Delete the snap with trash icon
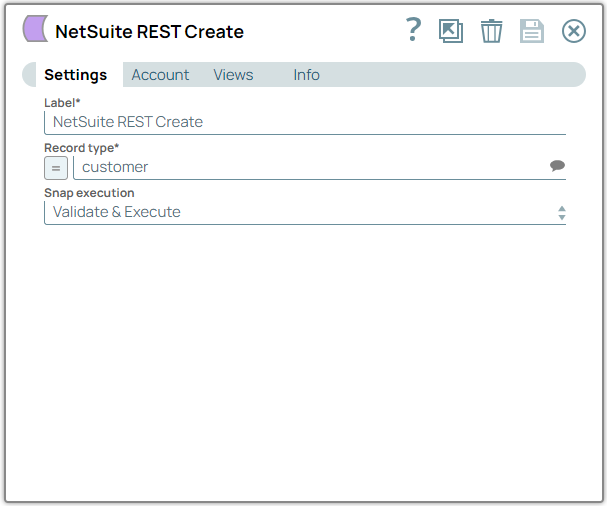607x506 pixels. pyautogui.click(x=492, y=31)
